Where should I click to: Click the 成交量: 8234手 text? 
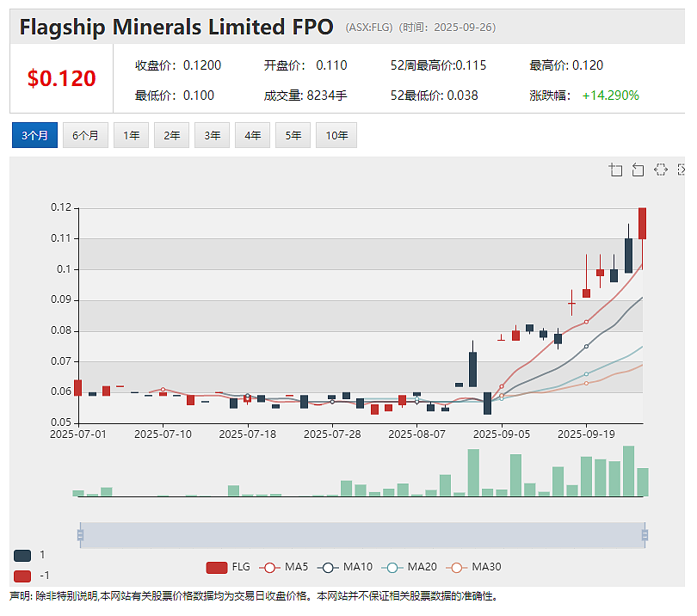tap(305, 95)
